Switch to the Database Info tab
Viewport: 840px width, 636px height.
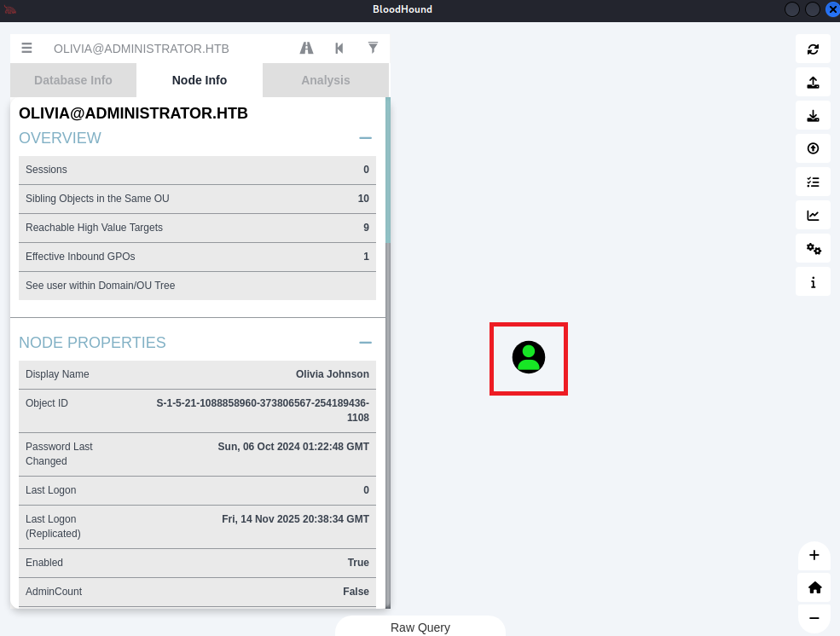[73, 80]
